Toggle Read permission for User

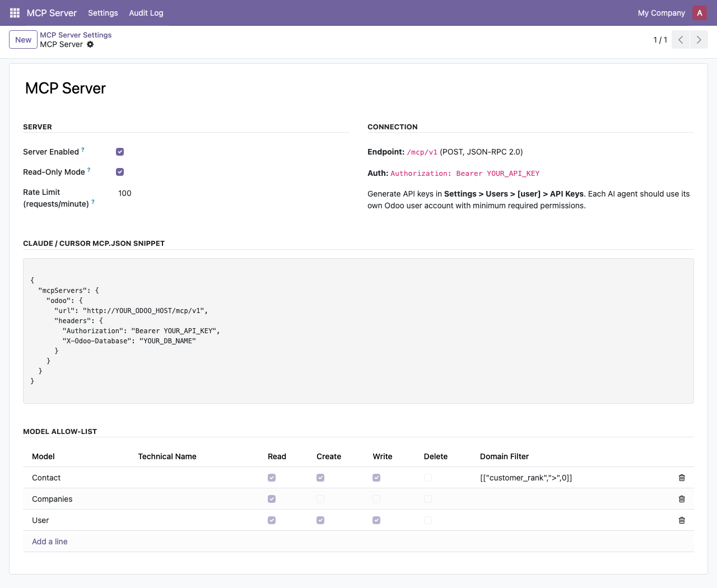pyautogui.click(x=272, y=520)
